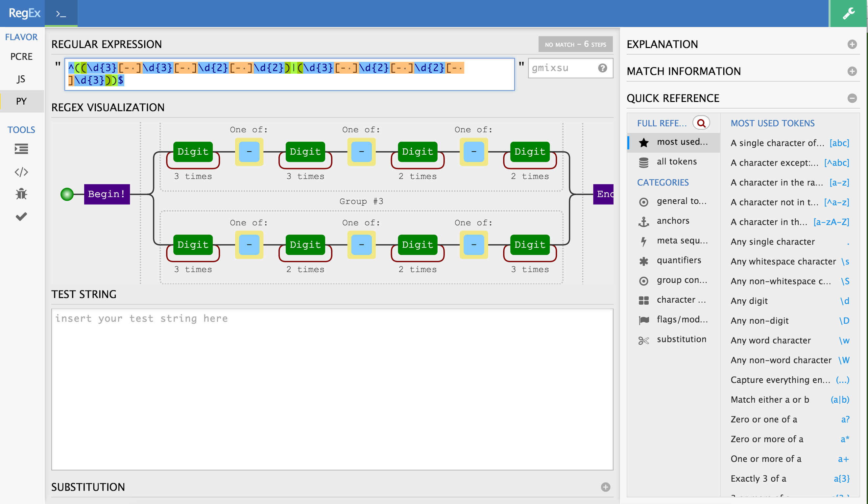Screen dimensions: 868x504
Task: Collapse the Quick Reference panel
Action: pyautogui.click(x=852, y=98)
